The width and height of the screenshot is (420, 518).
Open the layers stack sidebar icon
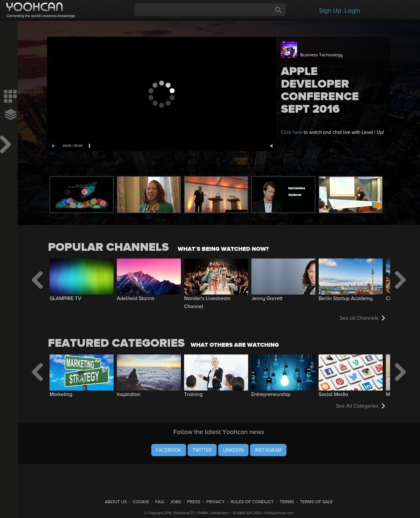point(11,114)
